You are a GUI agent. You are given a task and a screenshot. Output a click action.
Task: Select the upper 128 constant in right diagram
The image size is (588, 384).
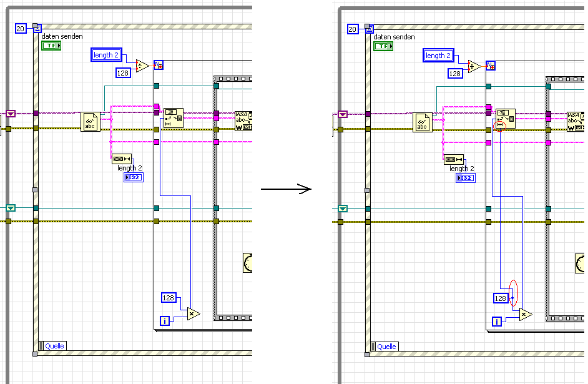(455, 74)
